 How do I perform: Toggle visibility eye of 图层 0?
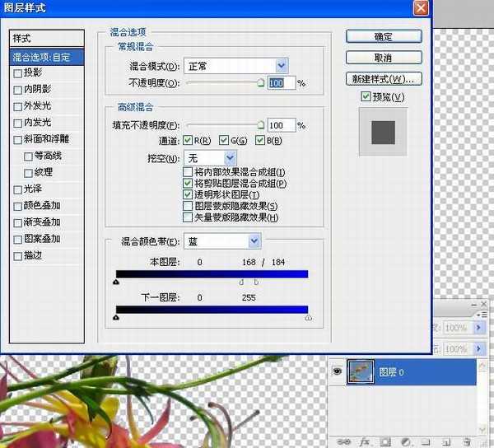point(335,372)
